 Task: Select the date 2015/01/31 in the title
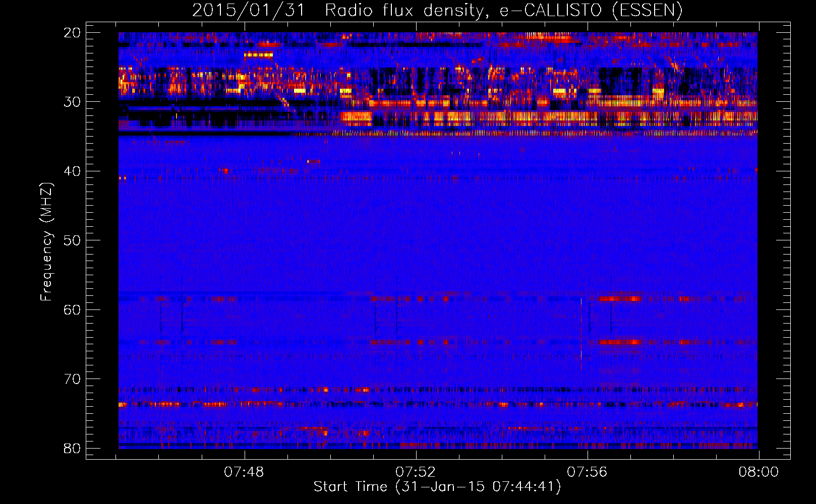pyautogui.click(x=248, y=11)
